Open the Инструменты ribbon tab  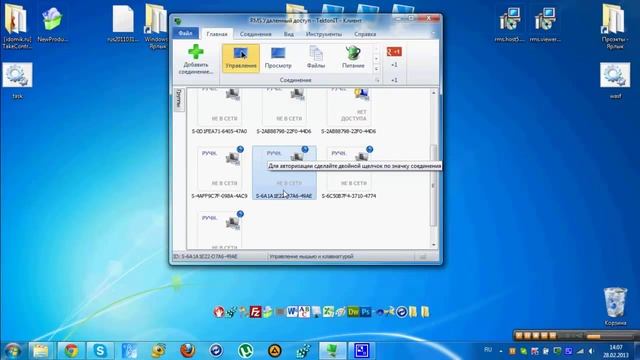click(x=324, y=34)
